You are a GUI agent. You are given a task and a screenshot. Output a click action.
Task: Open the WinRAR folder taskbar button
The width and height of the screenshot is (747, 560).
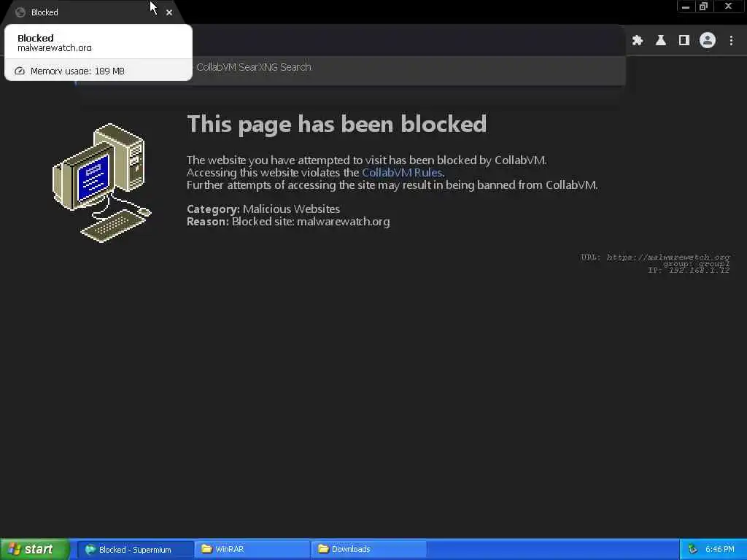(x=252, y=550)
